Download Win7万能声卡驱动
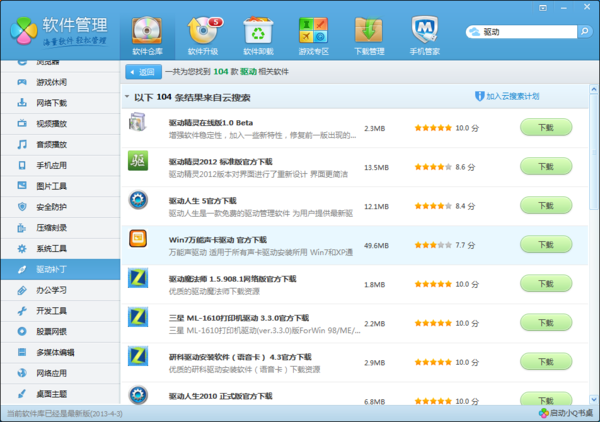 [546, 244]
